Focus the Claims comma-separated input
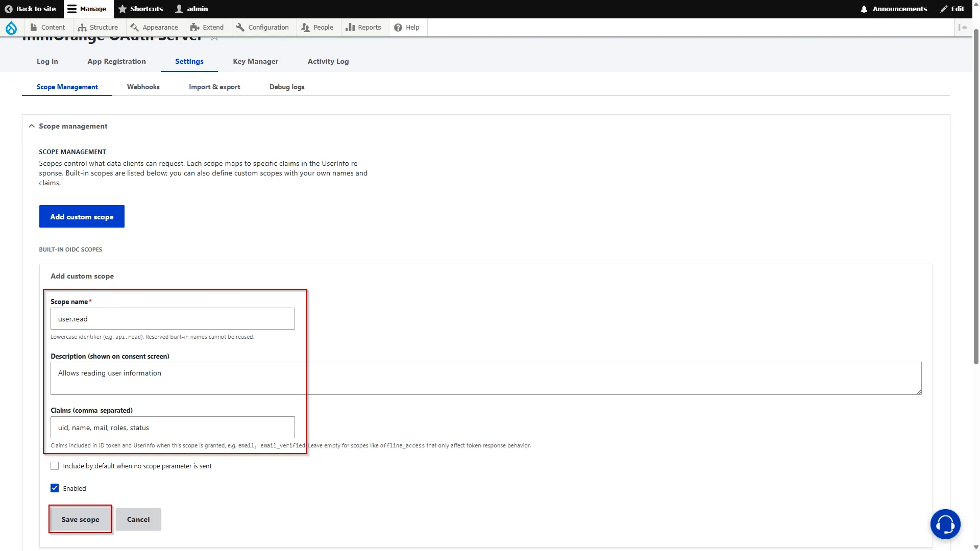Screen dimensions: 980x551 [173, 428]
